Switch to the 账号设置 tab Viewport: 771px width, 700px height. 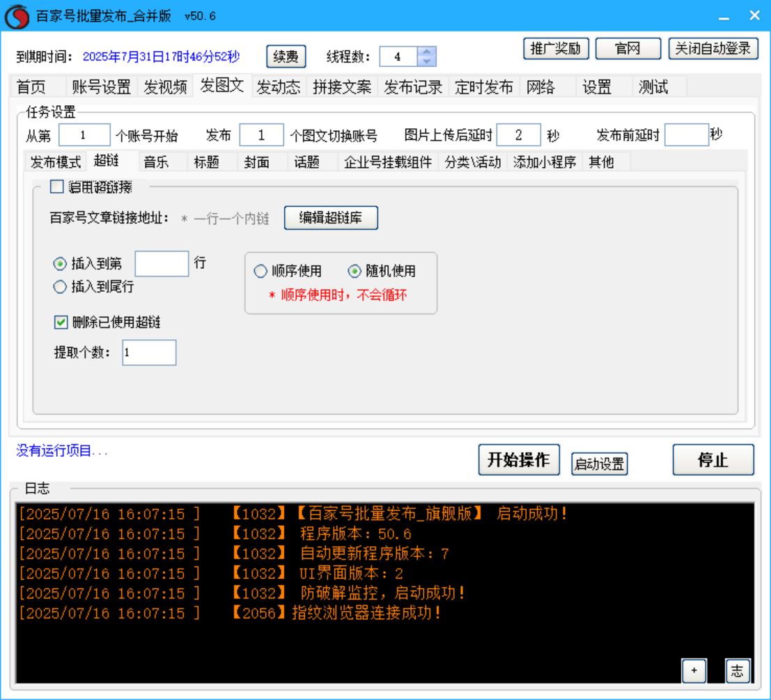(101, 87)
